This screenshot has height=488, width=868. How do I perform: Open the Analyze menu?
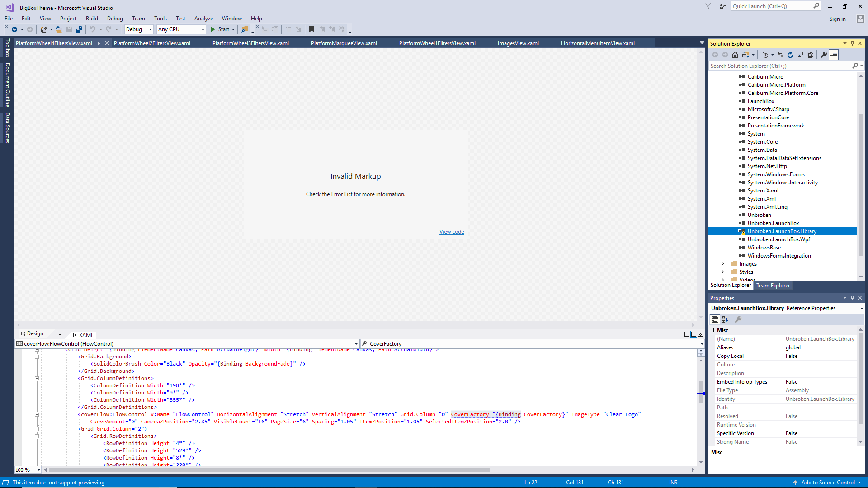tap(203, 19)
